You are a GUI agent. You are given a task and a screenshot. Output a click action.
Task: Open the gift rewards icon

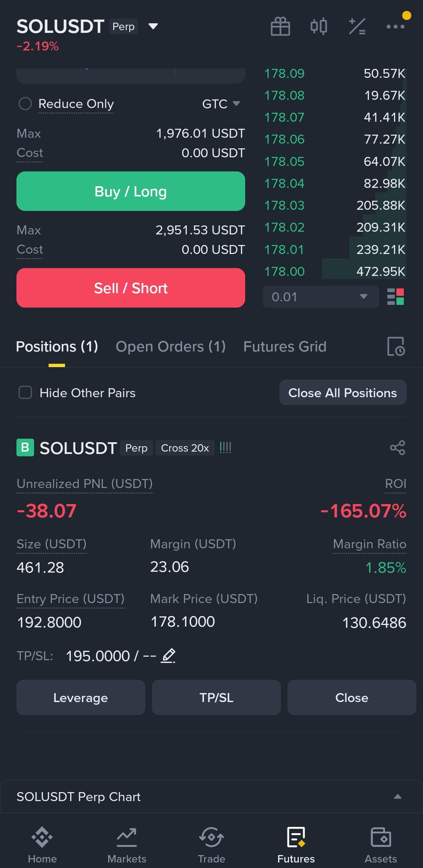280,27
